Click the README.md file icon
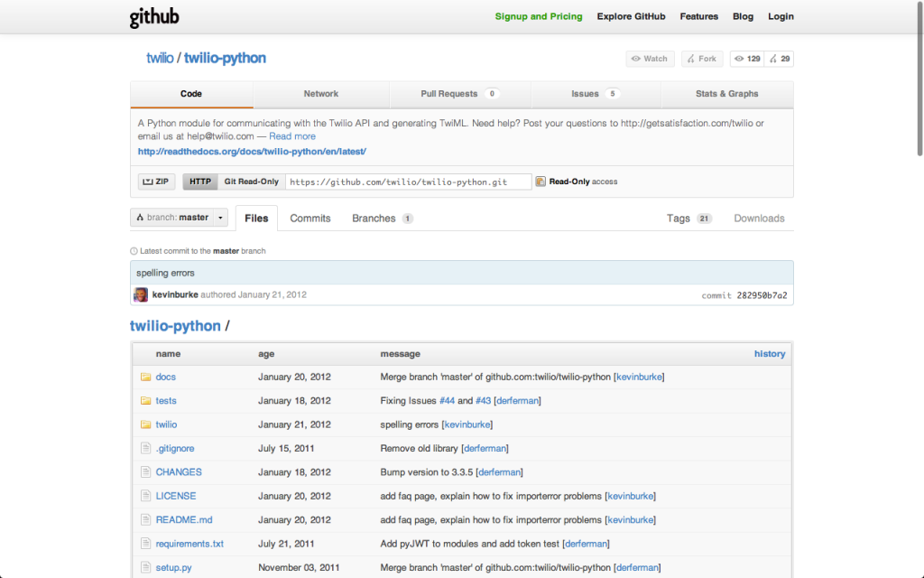This screenshot has width=924, height=578. click(145, 519)
